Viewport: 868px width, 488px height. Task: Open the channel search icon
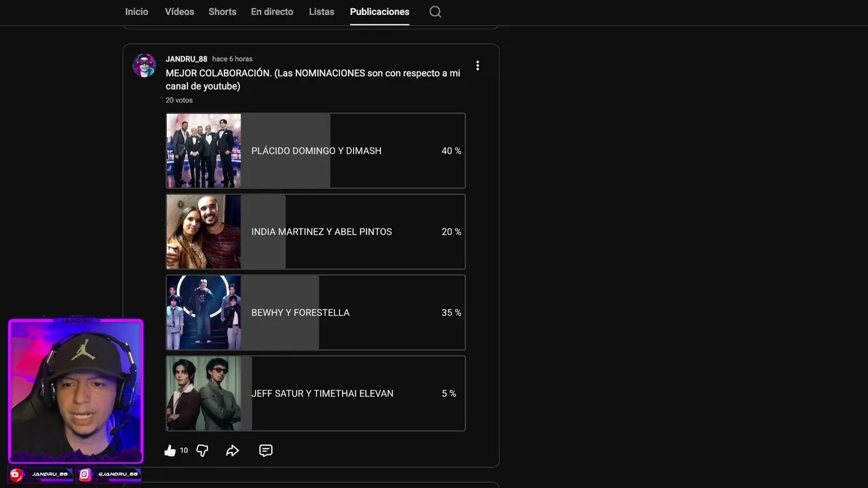(435, 12)
